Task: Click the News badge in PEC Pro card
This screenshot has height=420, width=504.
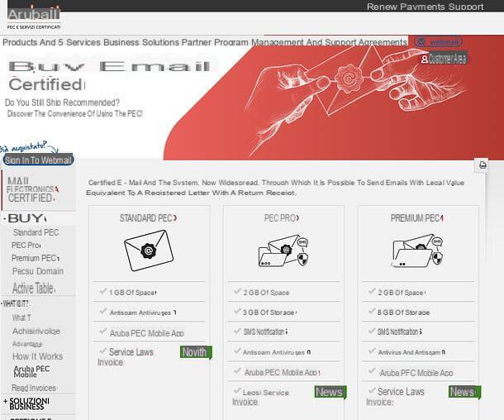Action: coord(330,392)
